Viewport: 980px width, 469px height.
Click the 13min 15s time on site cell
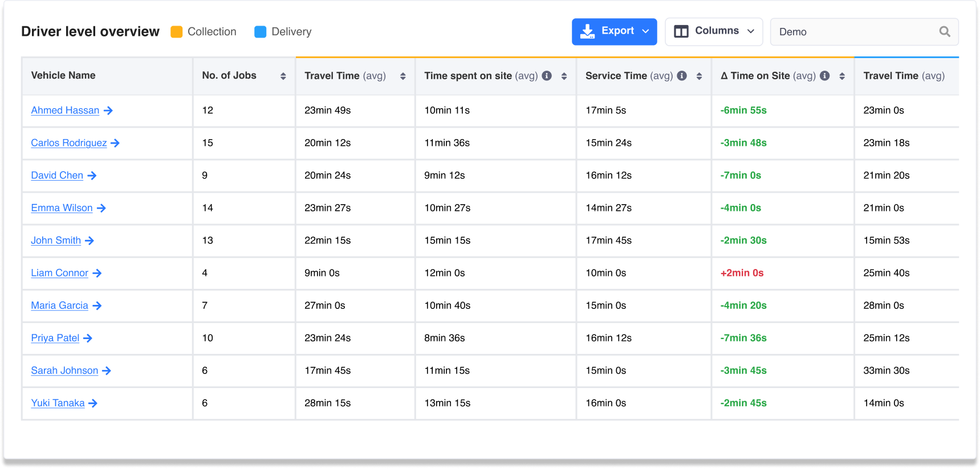[448, 403]
